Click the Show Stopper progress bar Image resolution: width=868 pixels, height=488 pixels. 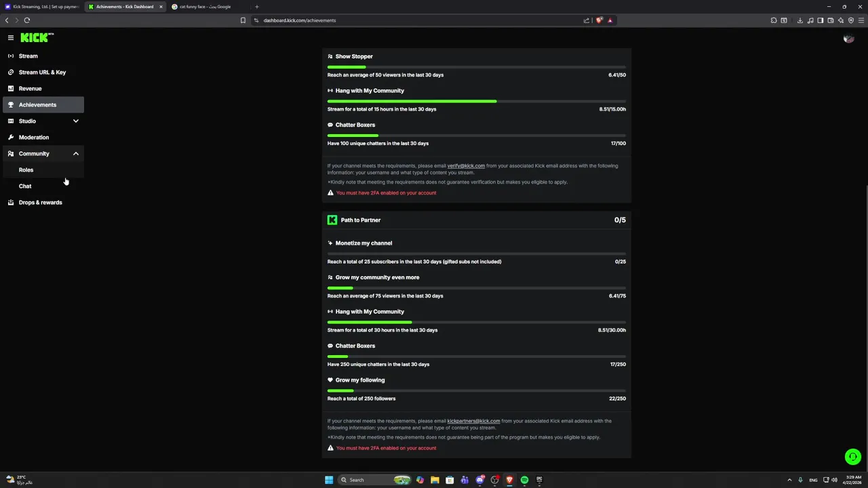(477, 67)
